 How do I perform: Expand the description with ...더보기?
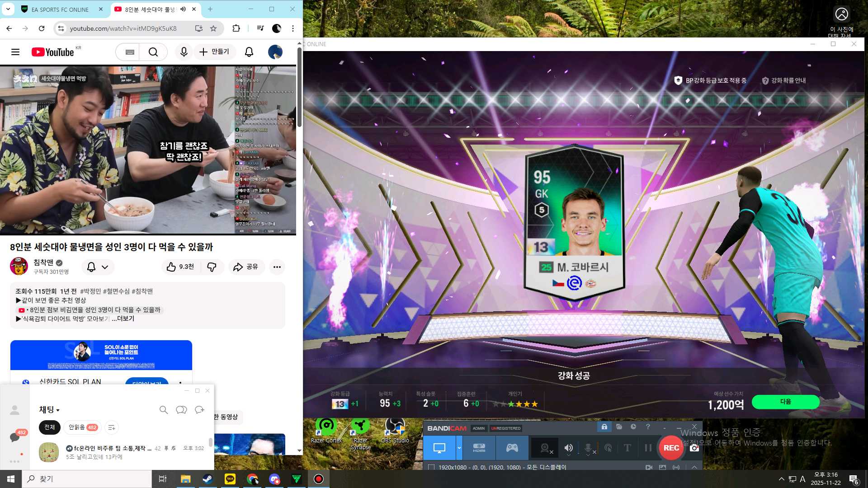pyautogui.click(x=123, y=319)
